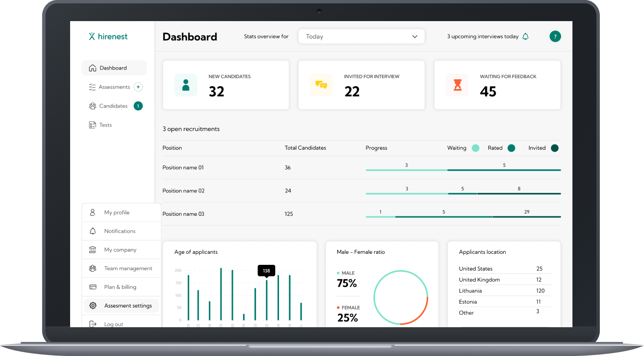
Task: Click the Log out arrow icon
Action: 93,324
